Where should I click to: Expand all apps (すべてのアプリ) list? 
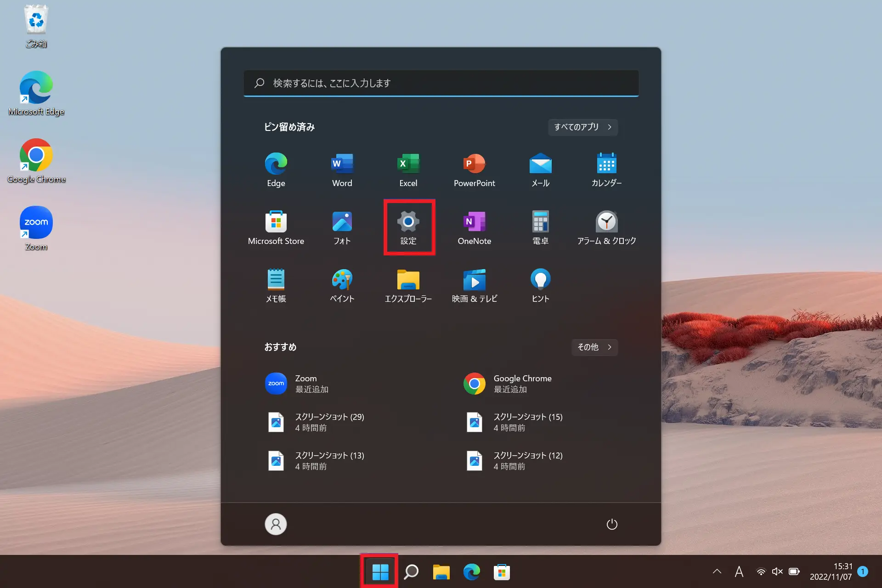pyautogui.click(x=582, y=127)
